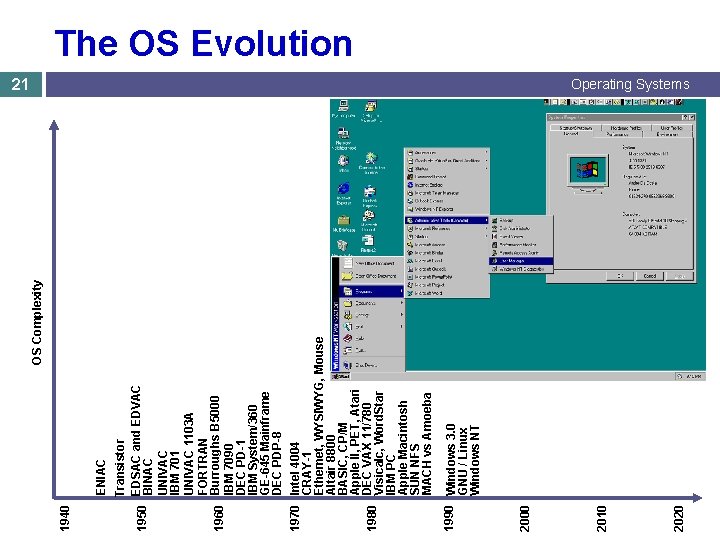720x540 pixels.
Task: Launch Internet Explorer from Programs submenu
Action: [x=447, y=185]
